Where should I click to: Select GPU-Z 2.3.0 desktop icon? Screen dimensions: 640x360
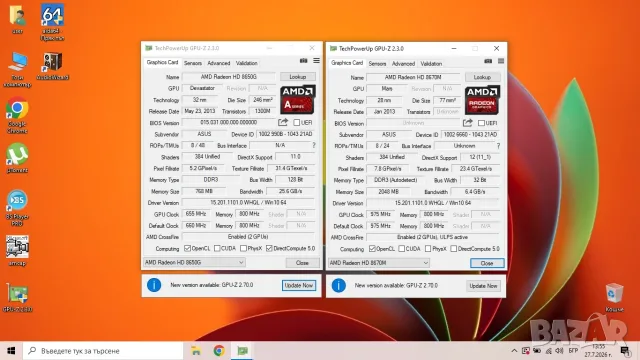(17, 297)
